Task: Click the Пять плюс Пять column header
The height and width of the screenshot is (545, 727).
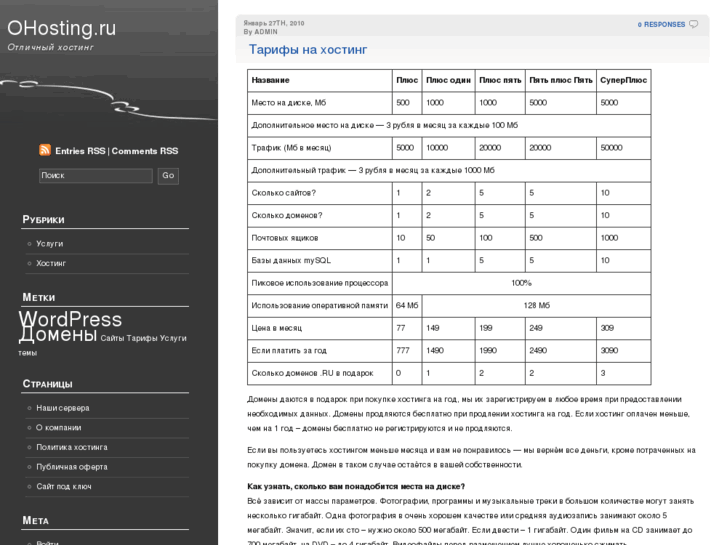Action: (x=561, y=80)
